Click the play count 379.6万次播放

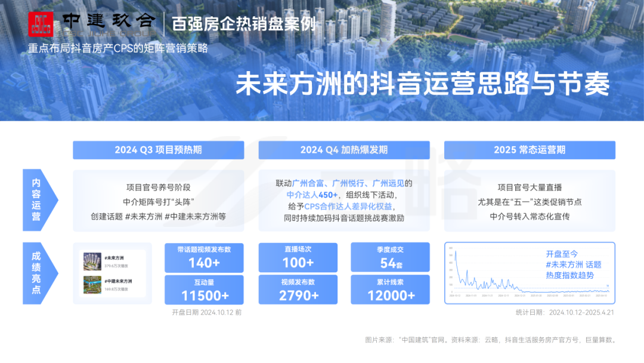116,266
